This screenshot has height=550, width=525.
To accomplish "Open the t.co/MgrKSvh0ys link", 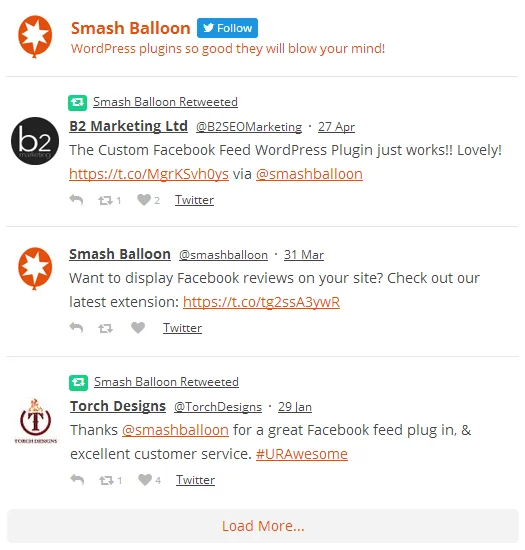I will 149,174.
